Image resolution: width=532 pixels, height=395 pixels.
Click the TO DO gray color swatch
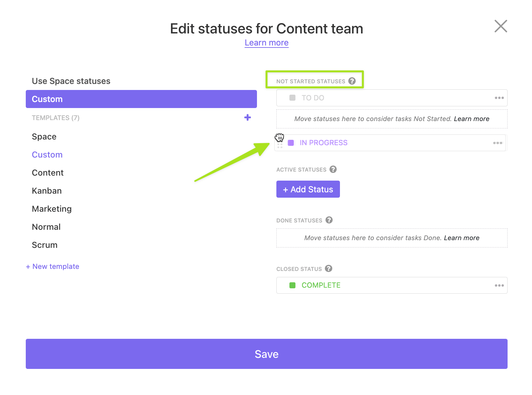292,98
